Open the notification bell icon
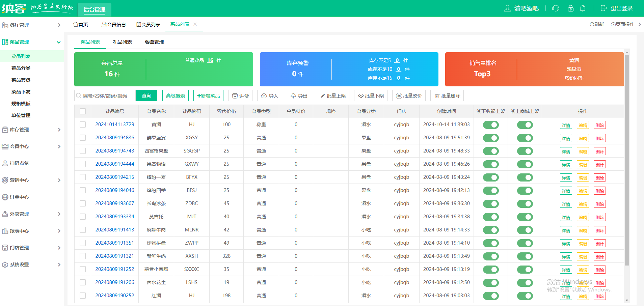 point(583,8)
